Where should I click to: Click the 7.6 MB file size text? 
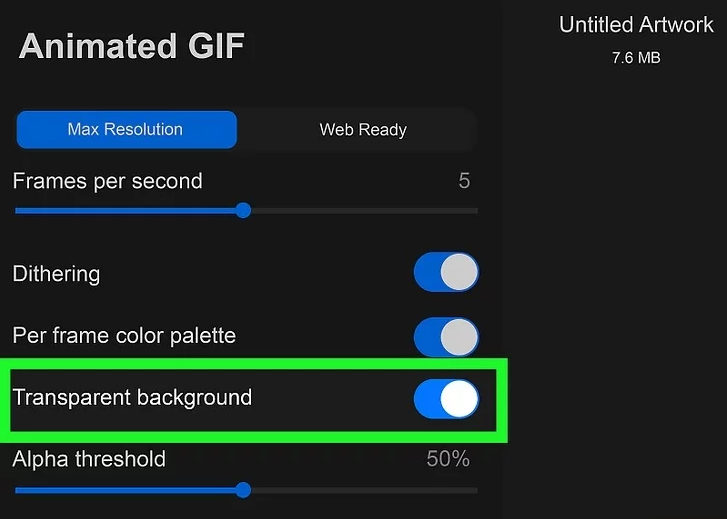[636, 58]
